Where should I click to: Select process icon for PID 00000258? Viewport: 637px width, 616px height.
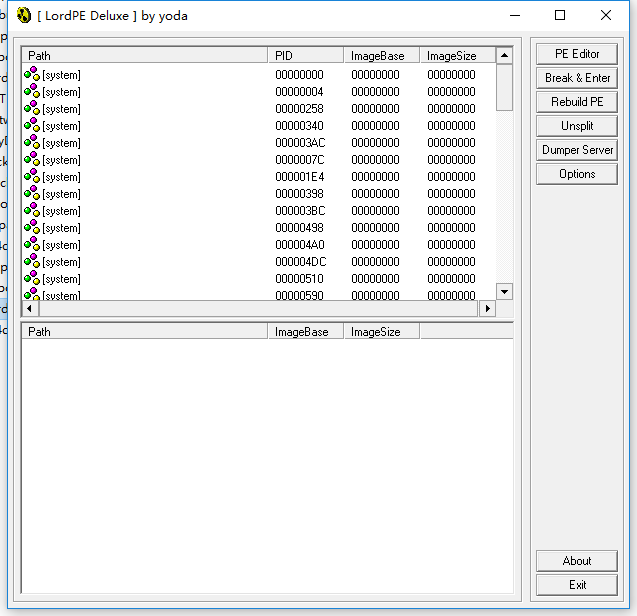pos(32,108)
